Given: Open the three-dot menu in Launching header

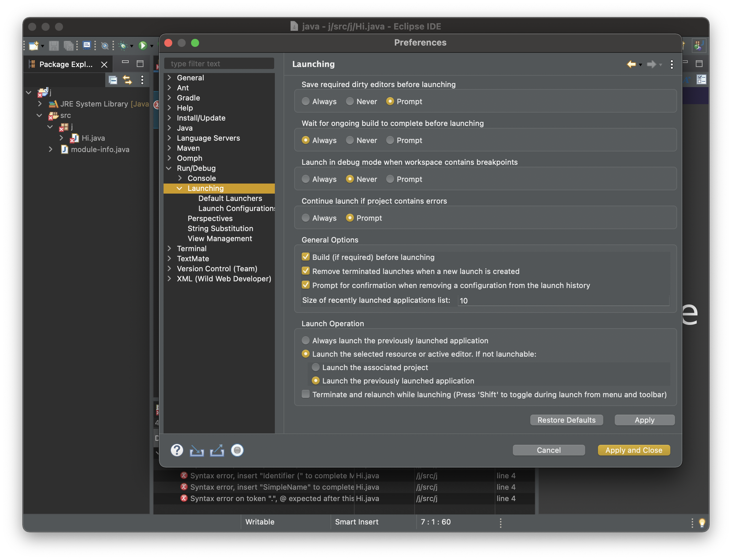Looking at the screenshot, I should 672,64.
